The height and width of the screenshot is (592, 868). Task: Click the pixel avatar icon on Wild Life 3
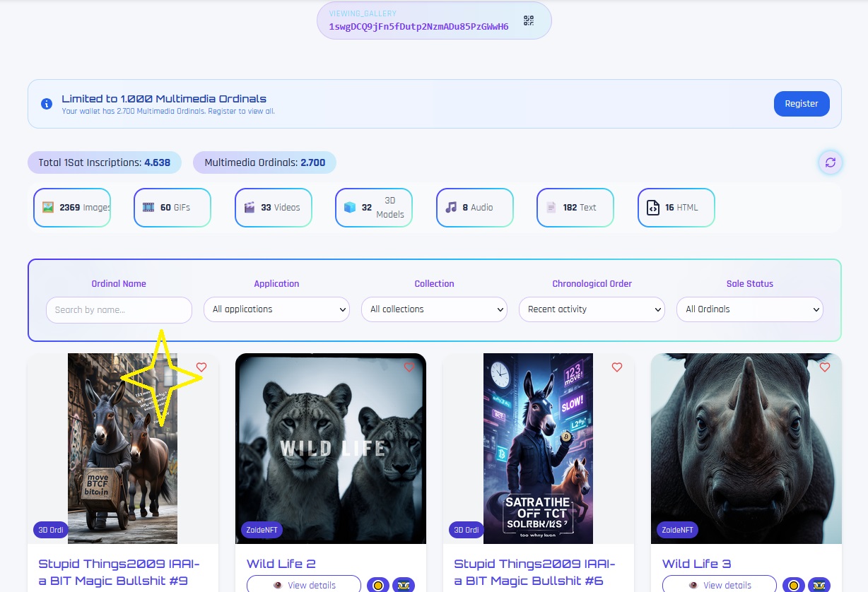pos(819,585)
